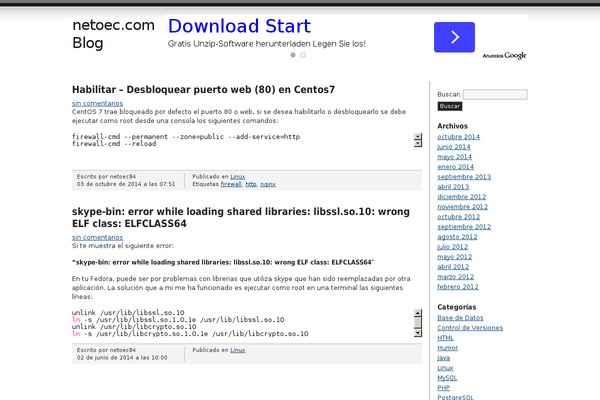
Task: Open the noviembre 2012 archive
Action: [463, 206]
